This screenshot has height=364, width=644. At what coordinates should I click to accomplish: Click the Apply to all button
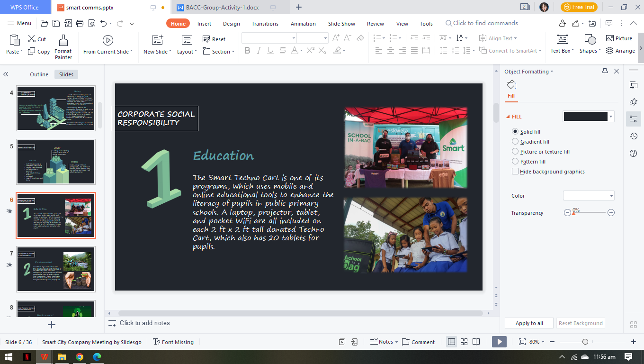click(529, 323)
